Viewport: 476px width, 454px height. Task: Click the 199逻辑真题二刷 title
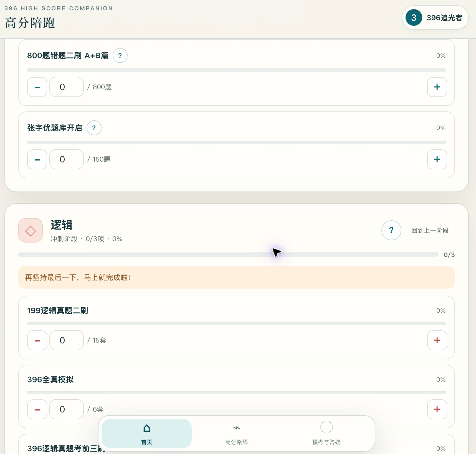point(58,310)
